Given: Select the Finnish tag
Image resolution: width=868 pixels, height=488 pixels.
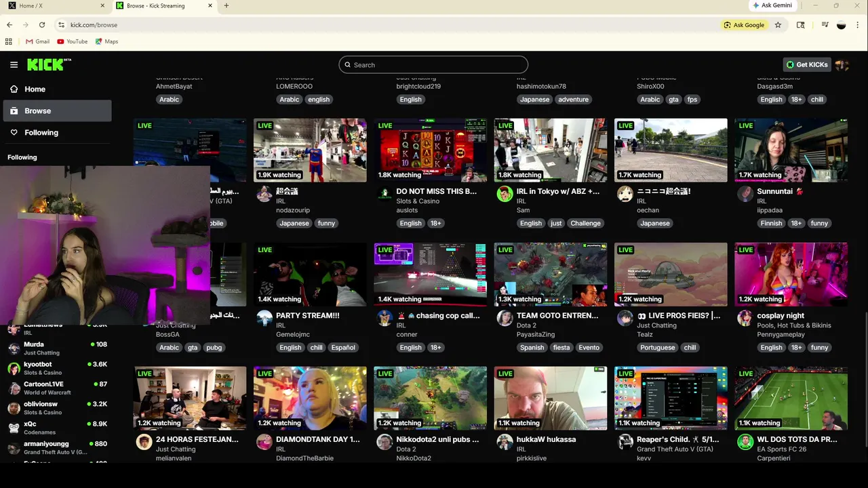Looking at the screenshot, I should pos(771,223).
